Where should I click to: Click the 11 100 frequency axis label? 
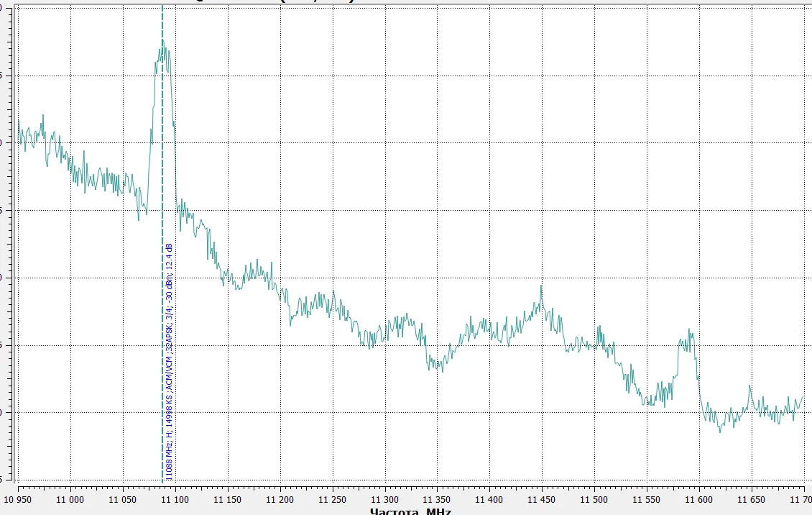coord(175,498)
